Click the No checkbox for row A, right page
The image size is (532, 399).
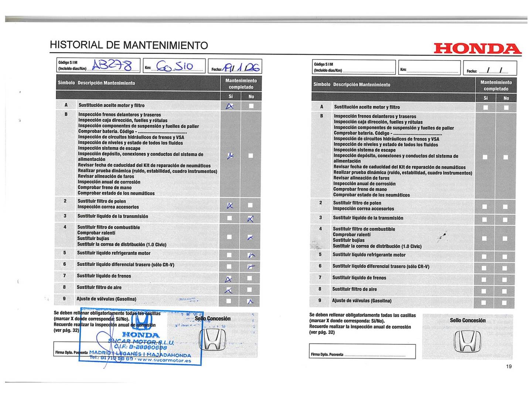pyautogui.click(x=506, y=108)
